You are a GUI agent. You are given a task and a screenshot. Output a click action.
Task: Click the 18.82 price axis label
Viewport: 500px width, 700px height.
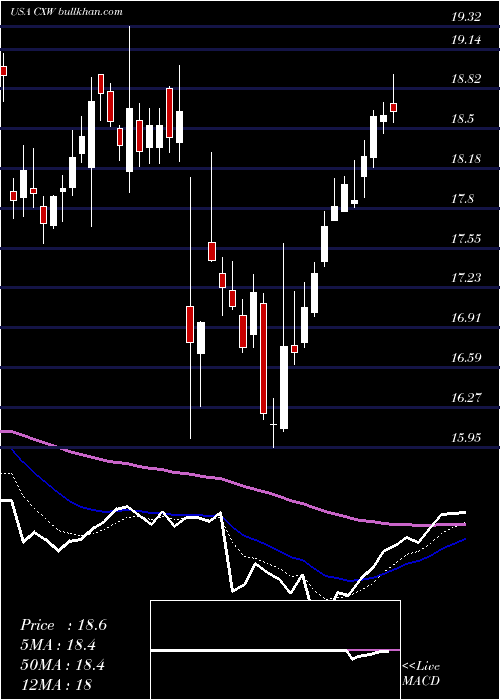(x=466, y=79)
